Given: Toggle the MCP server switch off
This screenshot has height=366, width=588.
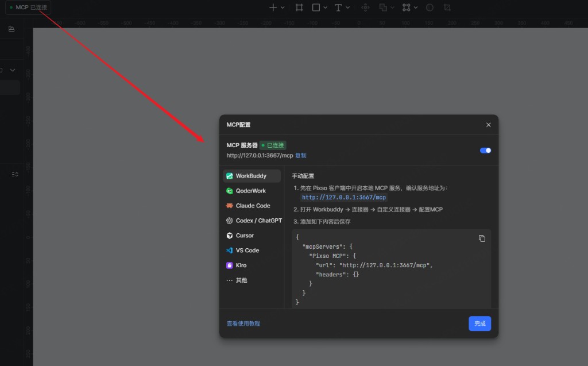Looking at the screenshot, I should [485, 151].
